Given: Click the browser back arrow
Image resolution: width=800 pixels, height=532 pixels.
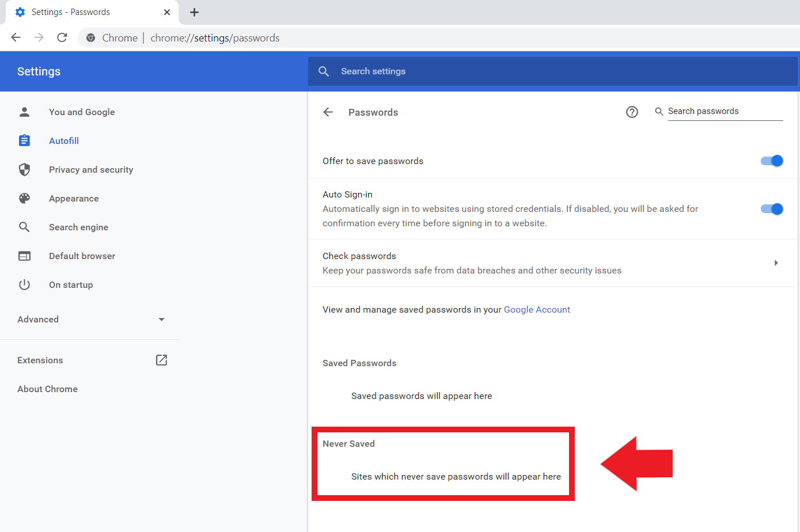Looking at the screenshot, I should tap(16, 37).
